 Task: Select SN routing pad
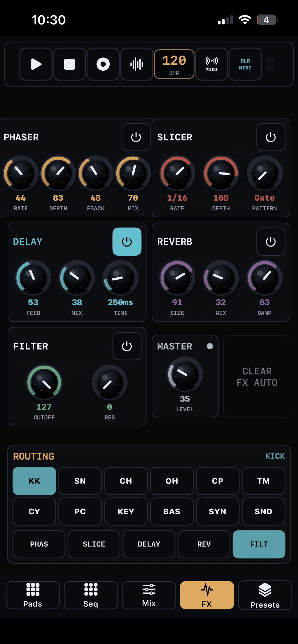pyautogui.click(x=80, y=481)
